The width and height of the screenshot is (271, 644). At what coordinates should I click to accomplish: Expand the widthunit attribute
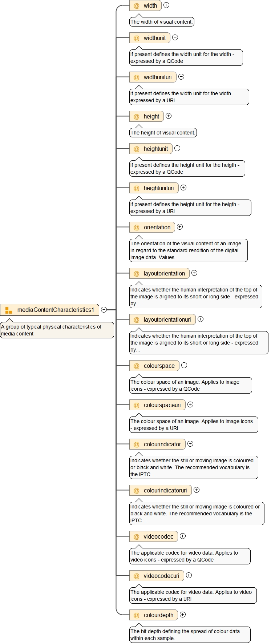(x=175, y=37)
